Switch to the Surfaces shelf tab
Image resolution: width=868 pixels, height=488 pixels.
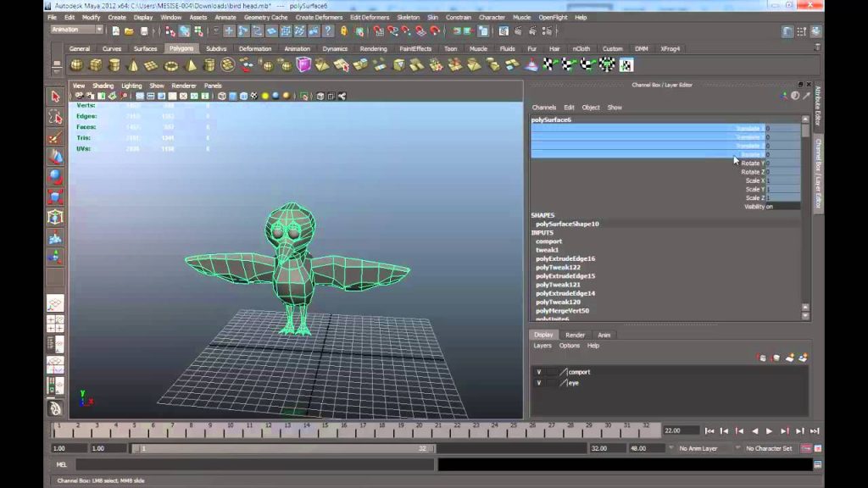pos(145,48)
